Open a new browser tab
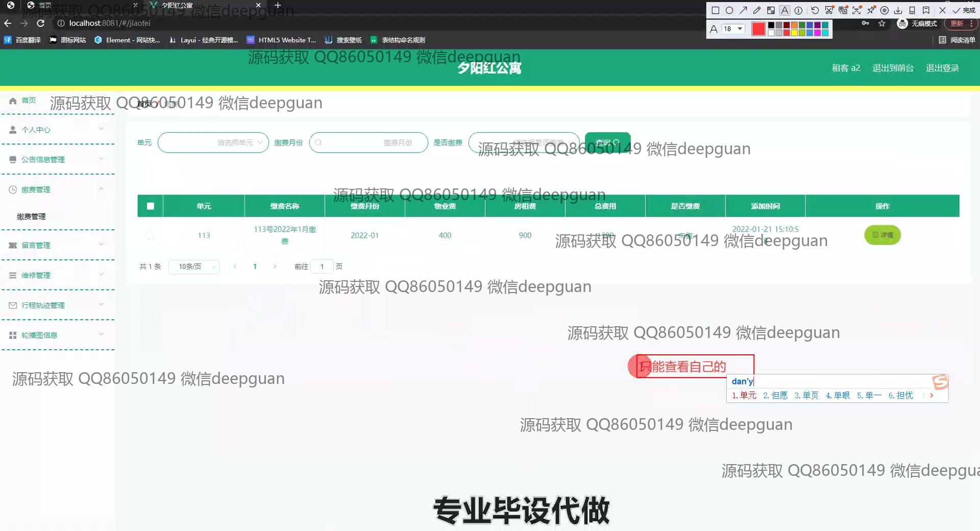Screen dimensions: 980x531 click(x=278, y=5)
